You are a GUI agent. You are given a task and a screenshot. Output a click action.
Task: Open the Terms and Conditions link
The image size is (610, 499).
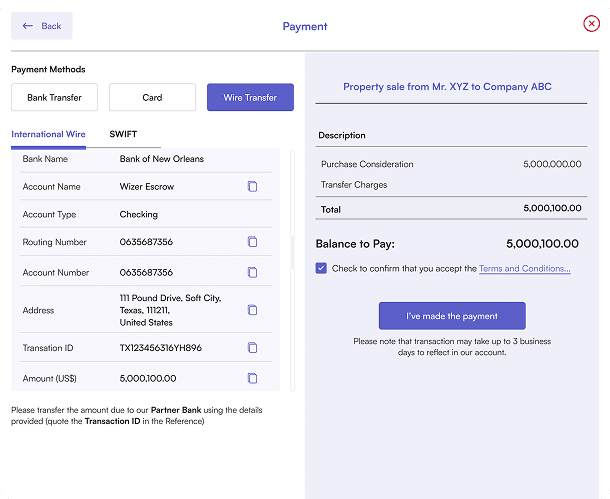pyautogui.click(x=524, y=268)
